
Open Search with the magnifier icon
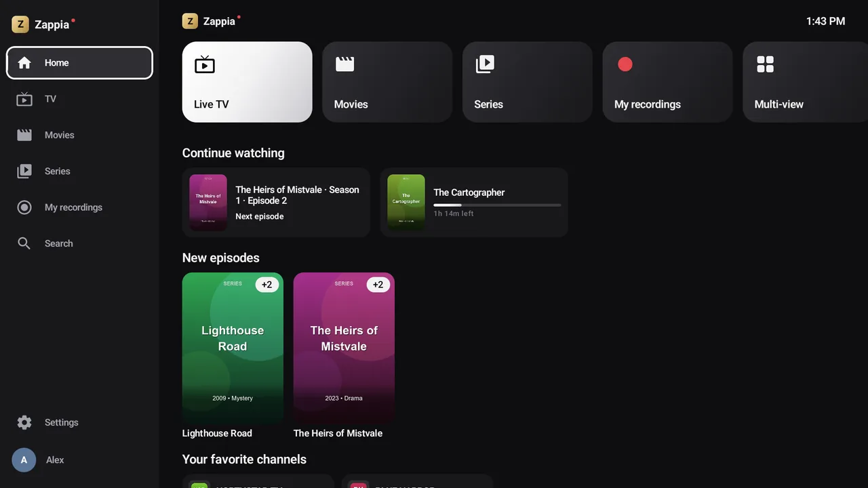79,243
